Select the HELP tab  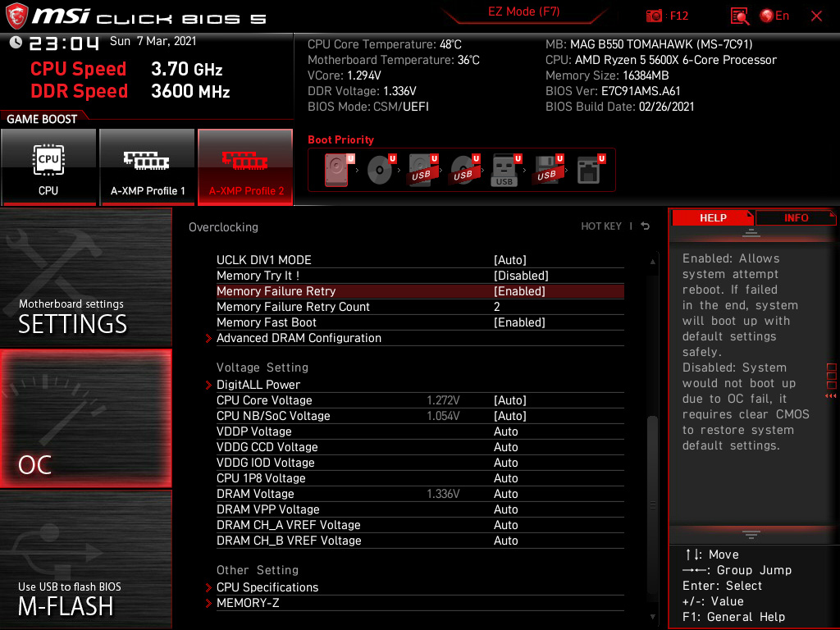coord(712,217)
